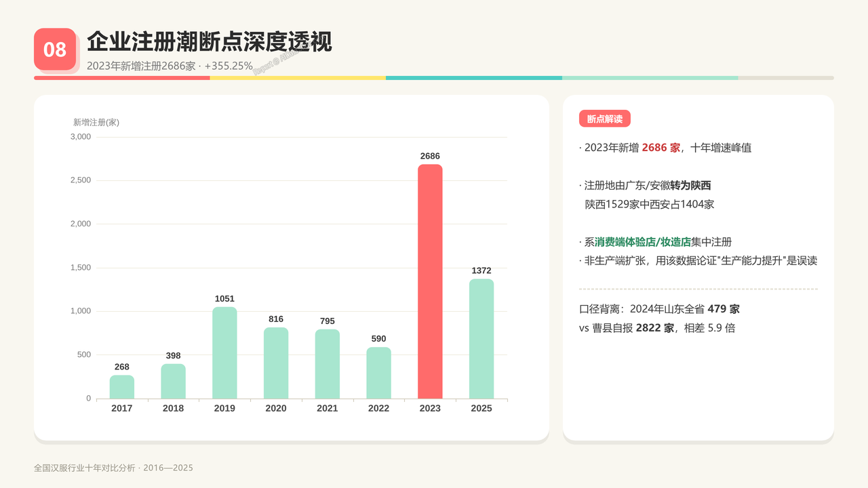This screenshot has height=488, width=868.
Task: Click the line 陕西1529家中西安占1404家
Action: (x=650, y=204)
